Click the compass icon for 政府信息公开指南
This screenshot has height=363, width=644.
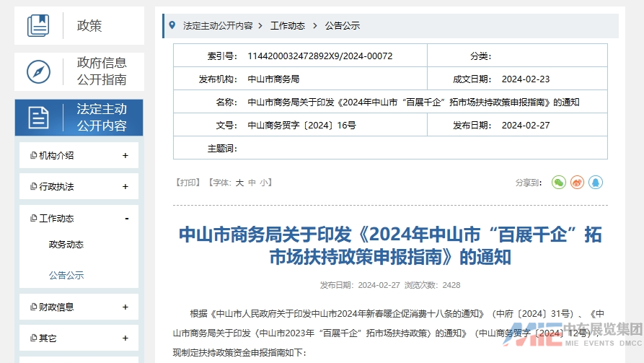point(38,71)
